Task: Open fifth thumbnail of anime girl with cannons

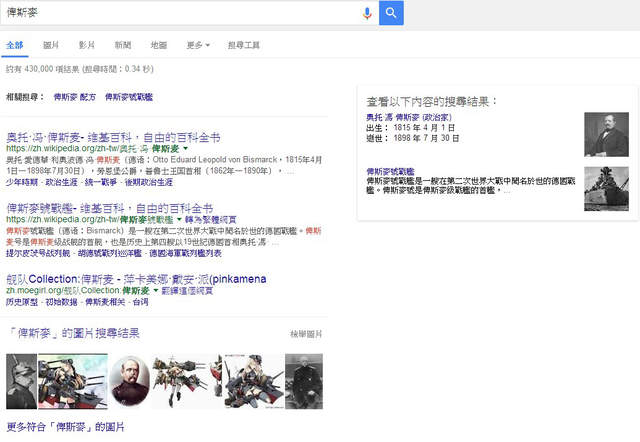Action: tap(254, 381)
